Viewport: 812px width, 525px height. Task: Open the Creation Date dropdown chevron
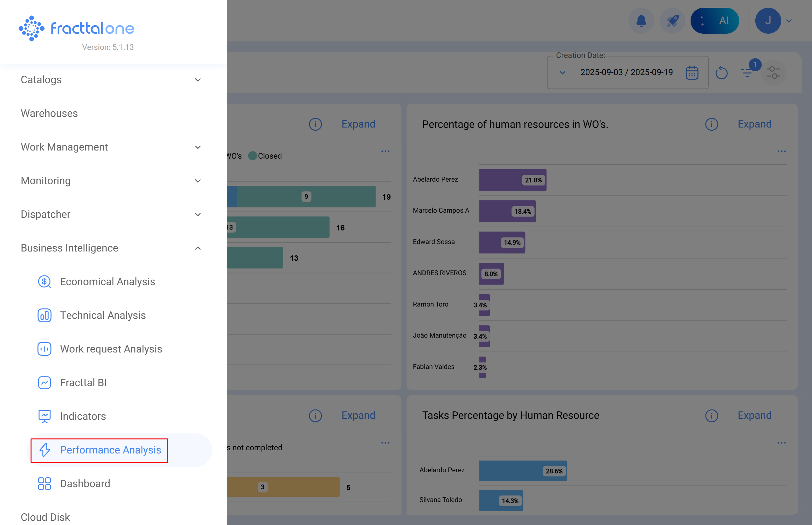click(562, 73)
